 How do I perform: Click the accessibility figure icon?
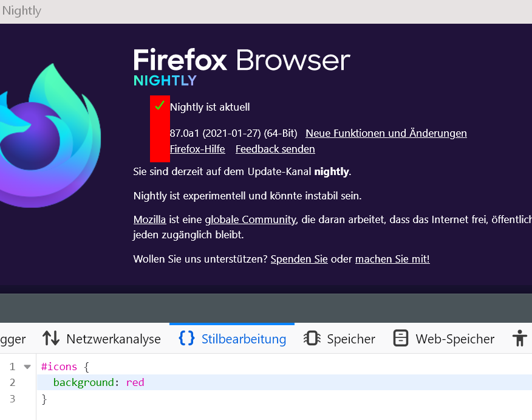(x=519, y=339)
